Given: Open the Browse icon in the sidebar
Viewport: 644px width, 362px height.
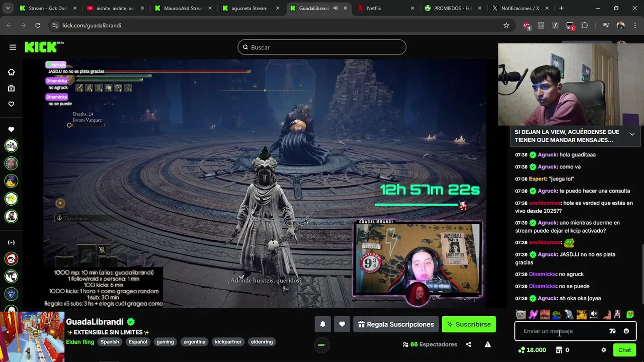Looking at the screenshot, I should click(x=11, y=88).
